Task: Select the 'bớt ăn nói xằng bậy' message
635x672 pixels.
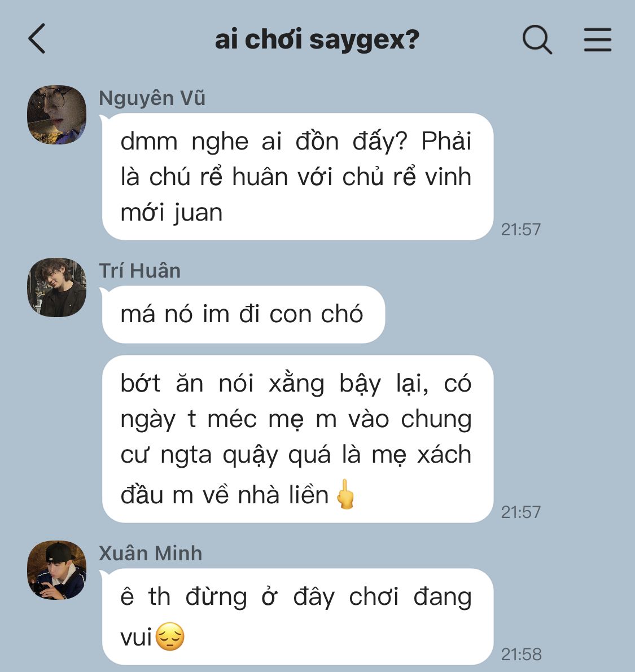Action: tap(297, 439)
